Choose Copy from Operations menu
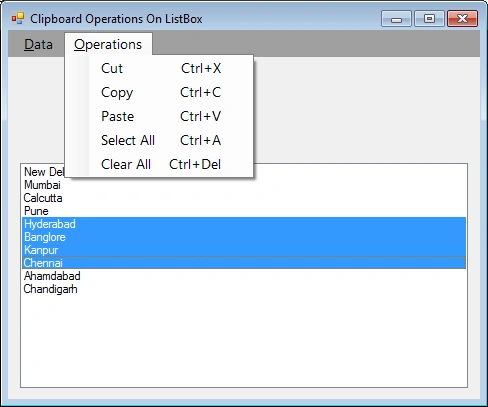This screenshot has width=488, height=407. click(161, 92)
